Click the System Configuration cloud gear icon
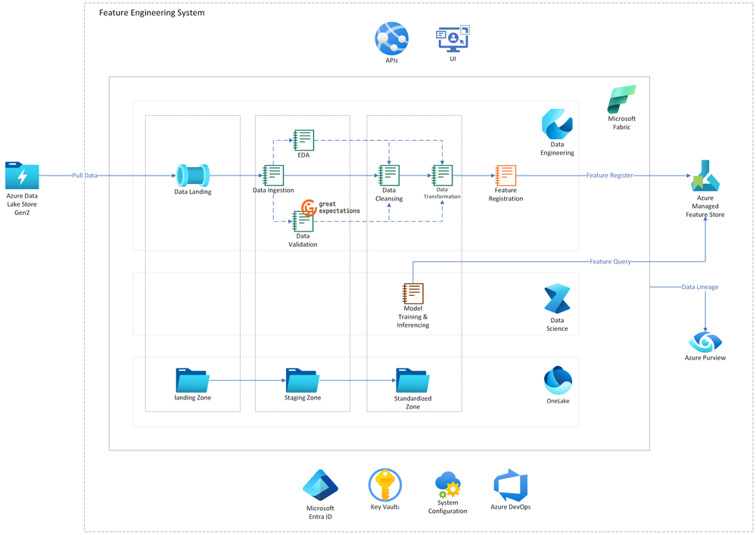This screenshot has width=756, height=535. click(x=447, y=485)
